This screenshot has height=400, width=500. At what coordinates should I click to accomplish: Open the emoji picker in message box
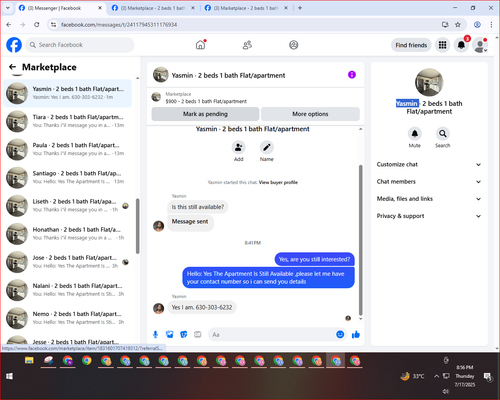click(340, 334)
